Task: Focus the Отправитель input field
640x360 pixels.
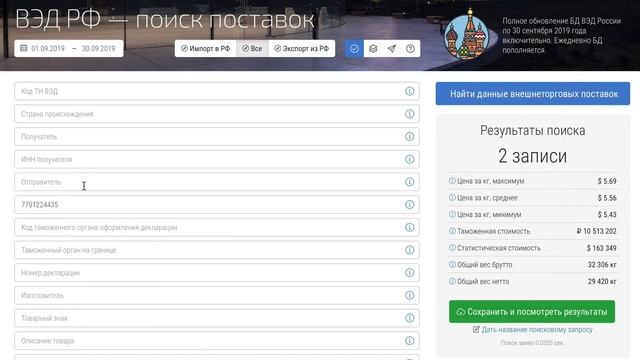Action: tap(217, 182)
